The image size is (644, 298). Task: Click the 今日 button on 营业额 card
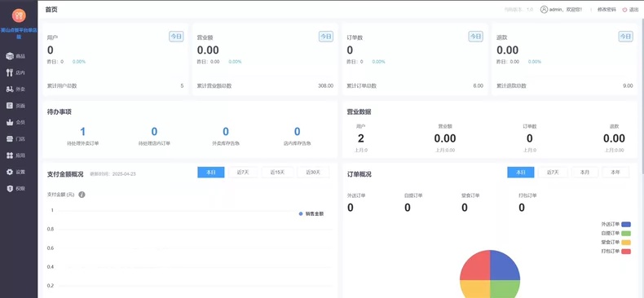coord(326,37)
